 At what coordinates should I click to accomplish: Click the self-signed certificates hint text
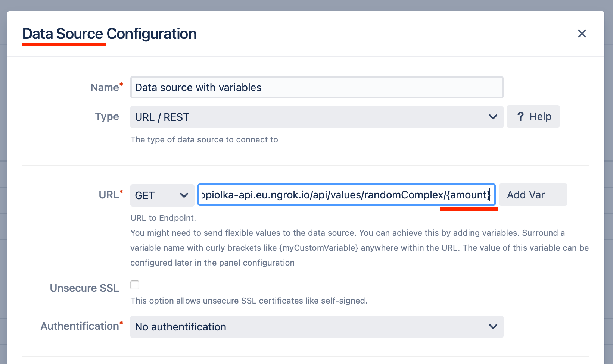[249, 301]
